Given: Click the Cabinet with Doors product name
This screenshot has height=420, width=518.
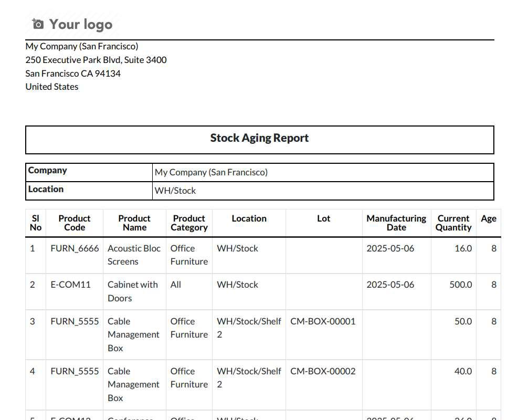Looking at the screenshot, I should click(x=132, y=291).
